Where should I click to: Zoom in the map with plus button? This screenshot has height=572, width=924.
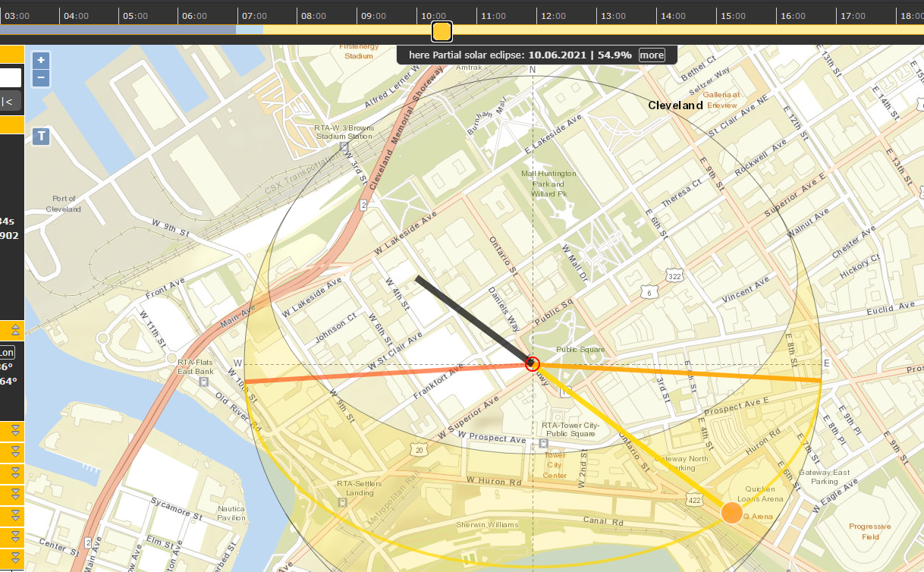[41, 61]
